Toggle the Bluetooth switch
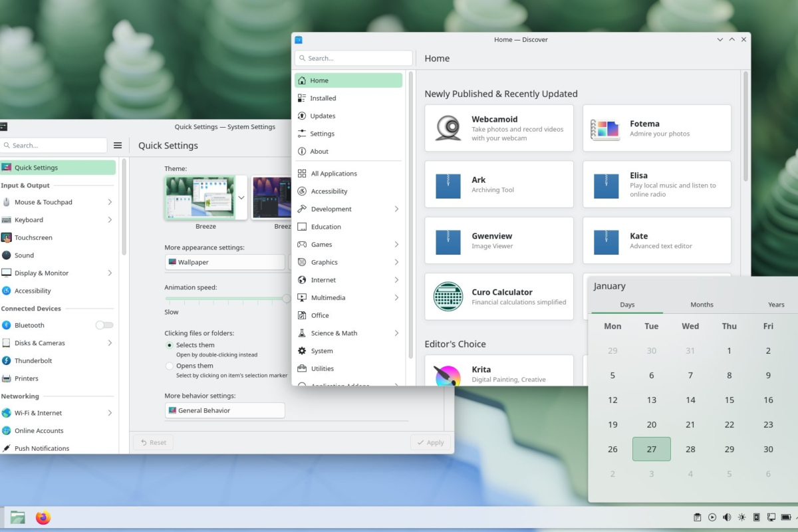 click(104, 325)
